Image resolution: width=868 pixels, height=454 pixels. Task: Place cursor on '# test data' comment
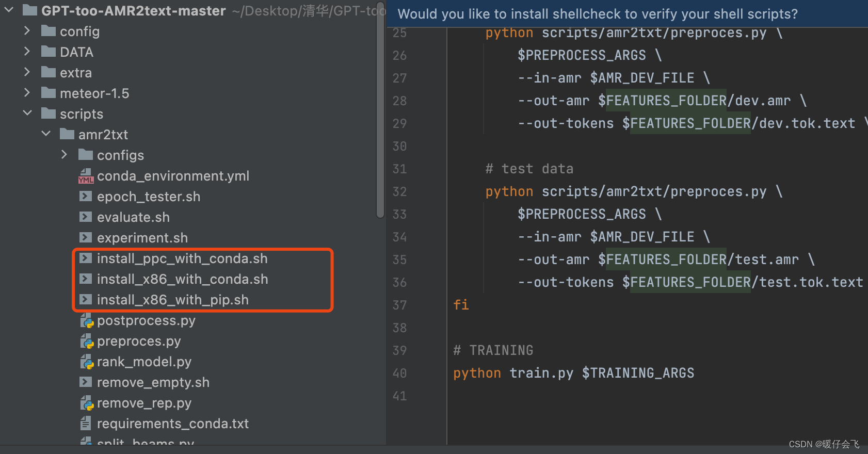pyautogui.click(x=529, y=169)
